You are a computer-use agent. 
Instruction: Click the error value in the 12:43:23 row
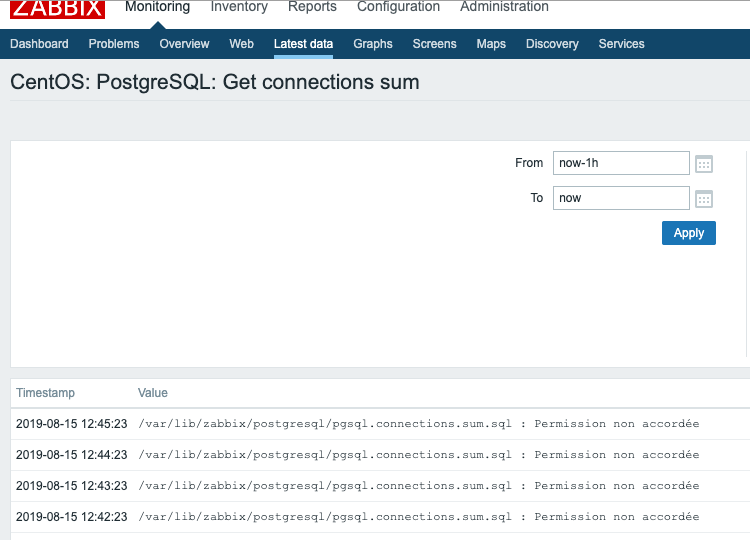[x=419, y=486]
